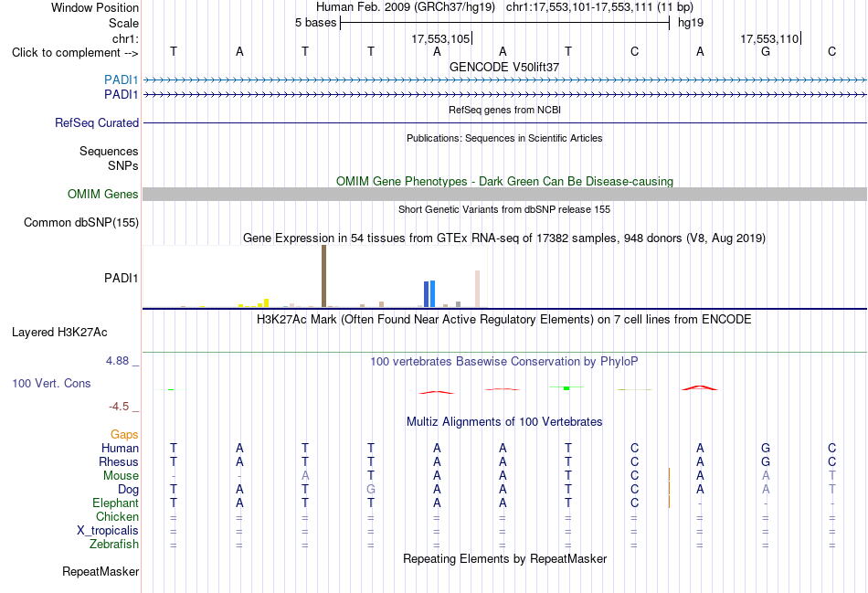
Task: Click the hg19 scale label
Action: [691, 23]
